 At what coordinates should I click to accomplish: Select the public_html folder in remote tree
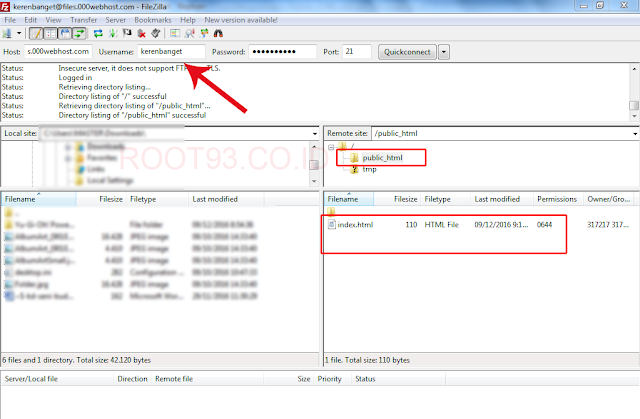click(x=382, y=157)
